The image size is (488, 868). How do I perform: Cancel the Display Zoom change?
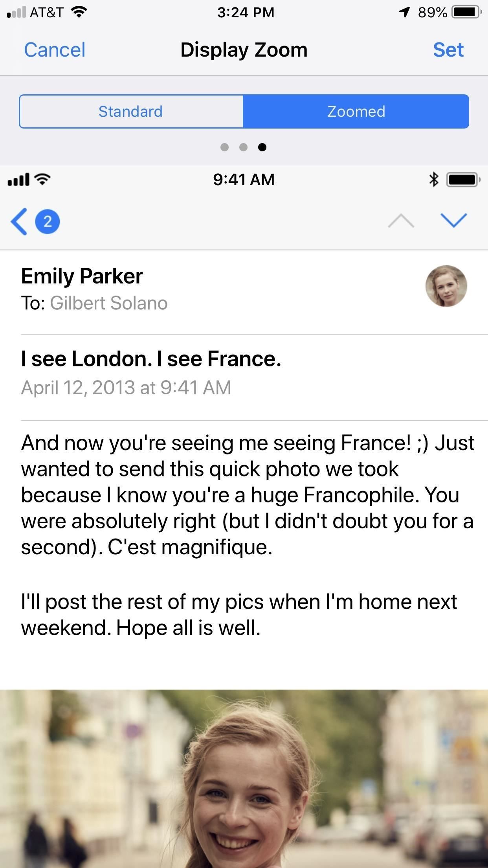pos(55,50)
